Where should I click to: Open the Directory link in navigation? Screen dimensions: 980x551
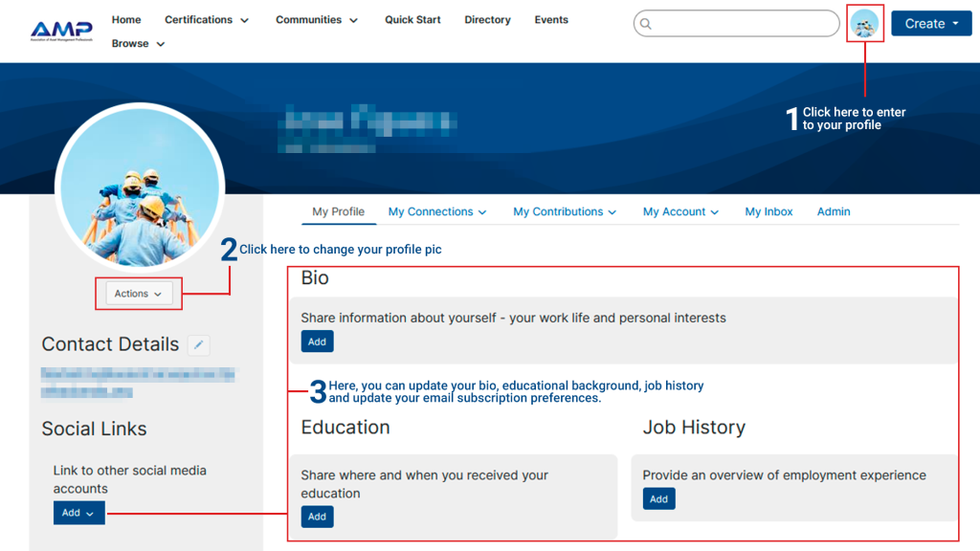tap(487, 20)
